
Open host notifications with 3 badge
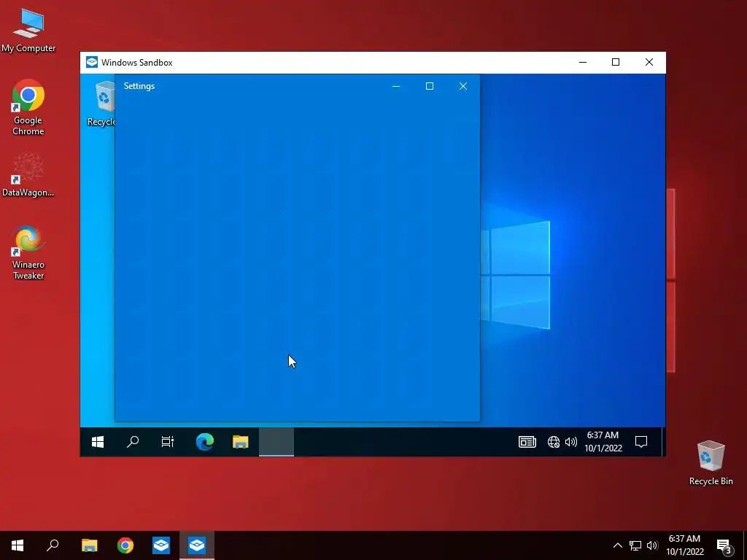[x=724, y=545]
